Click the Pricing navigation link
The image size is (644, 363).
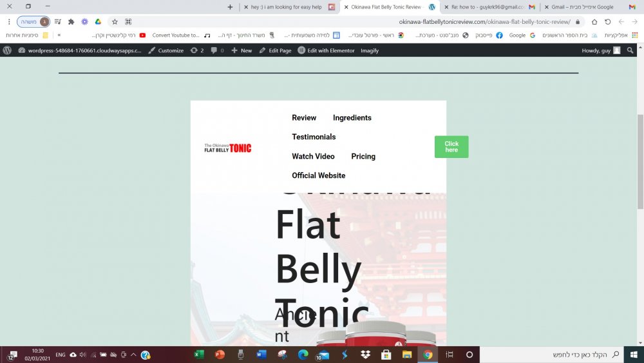(363, 156)
